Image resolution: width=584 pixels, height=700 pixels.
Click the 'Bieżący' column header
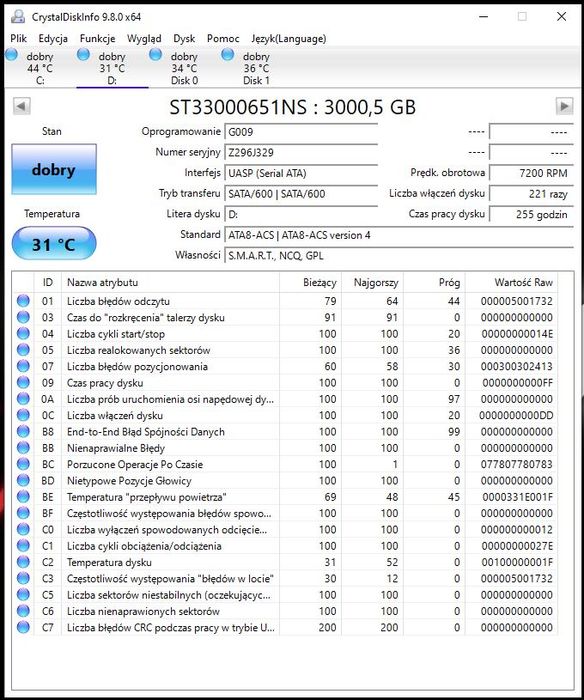click(311, 283)
